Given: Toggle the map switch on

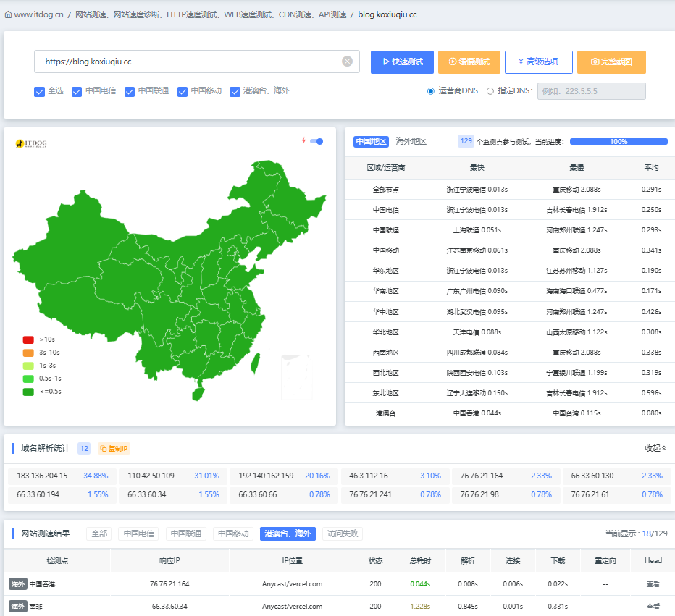Looking at the screenshot, I should coord(316,141).
